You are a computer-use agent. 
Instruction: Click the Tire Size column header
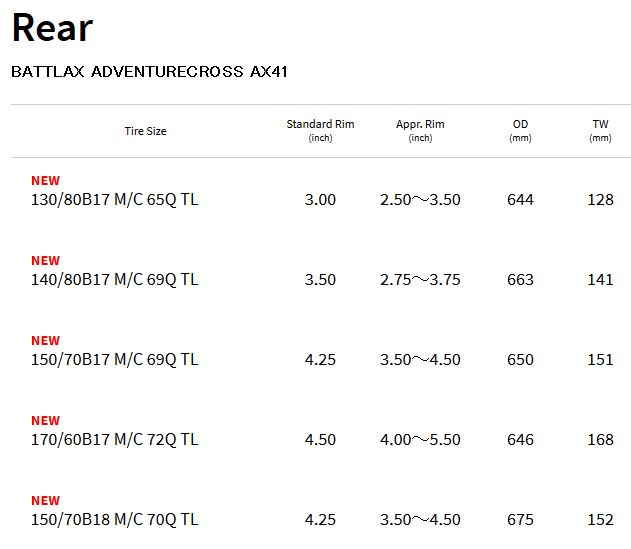[x=145, y=131]
